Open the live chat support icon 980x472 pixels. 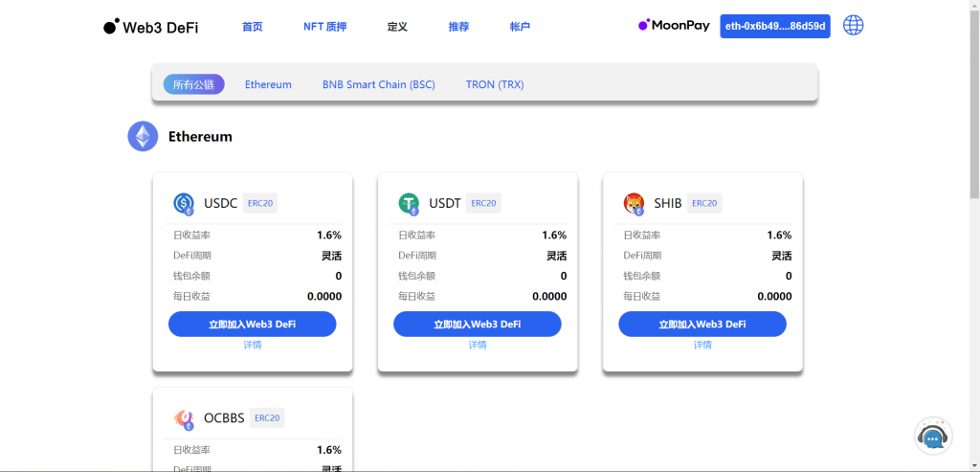point(934,437)
